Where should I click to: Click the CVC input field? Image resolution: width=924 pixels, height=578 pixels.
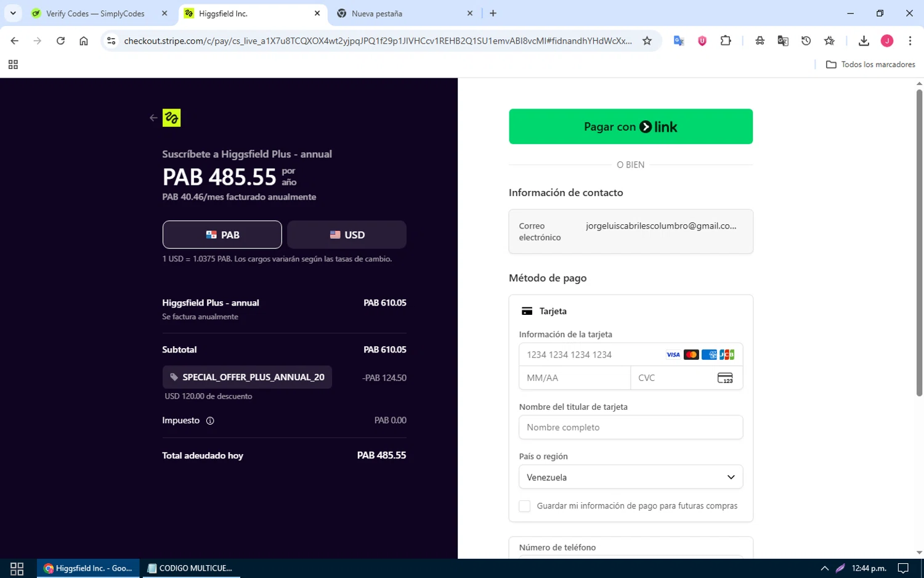click(x=687, y=378)
